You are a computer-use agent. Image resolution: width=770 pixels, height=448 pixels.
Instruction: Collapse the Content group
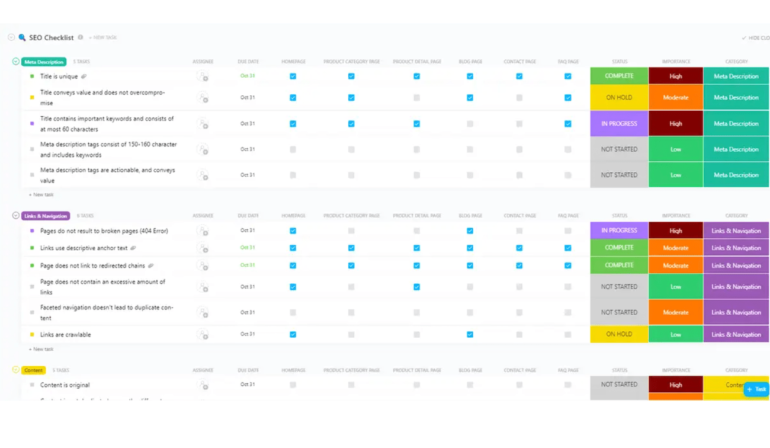(15, 370)
